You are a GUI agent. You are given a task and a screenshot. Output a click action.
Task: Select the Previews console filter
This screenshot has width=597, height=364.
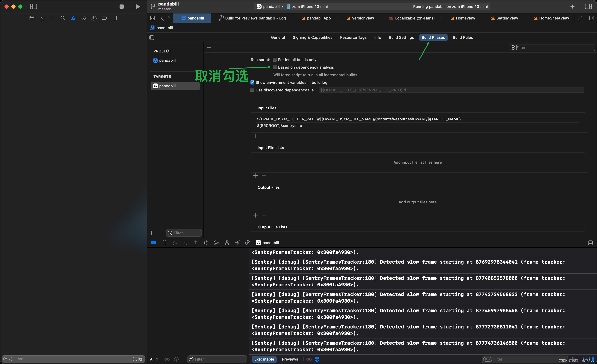(290, 359)
